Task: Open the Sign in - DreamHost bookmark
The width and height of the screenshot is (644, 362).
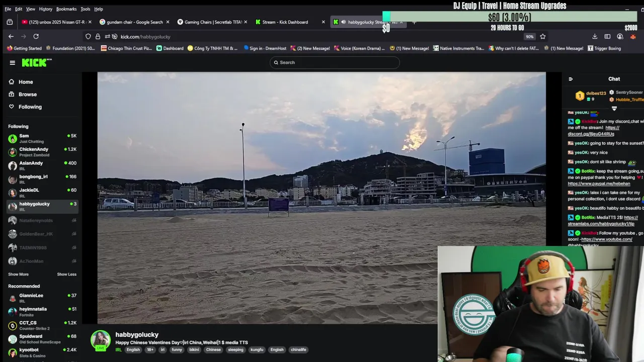Action: coord(265,48)
